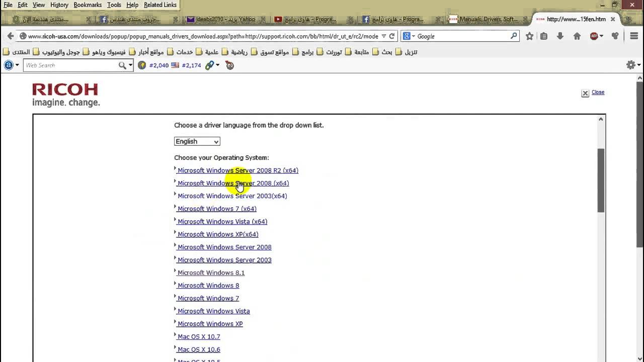This screenshot has width=644, height=362.
Task: Bookmark this page with the star icon
Action: click(529, 36)
